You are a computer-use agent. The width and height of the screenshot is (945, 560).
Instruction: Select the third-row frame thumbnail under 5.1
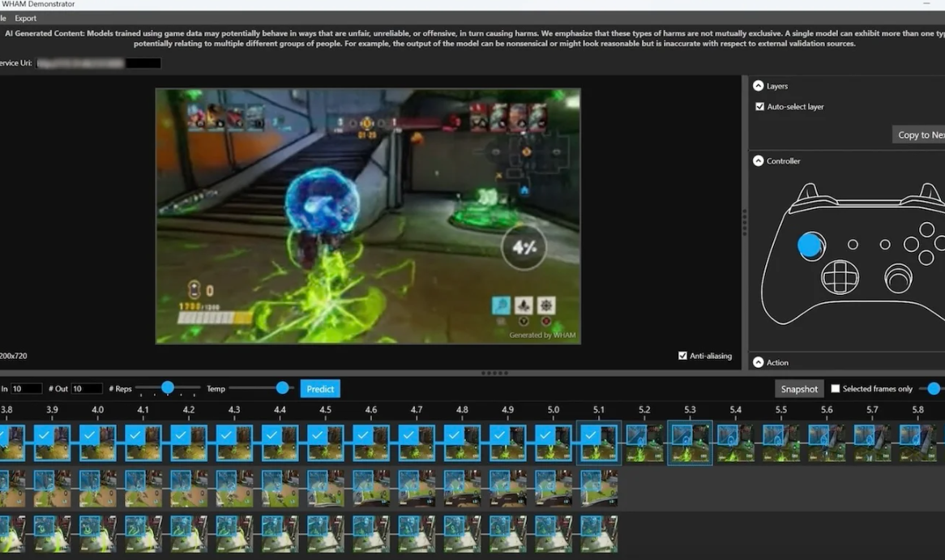(x=599, y=533)
